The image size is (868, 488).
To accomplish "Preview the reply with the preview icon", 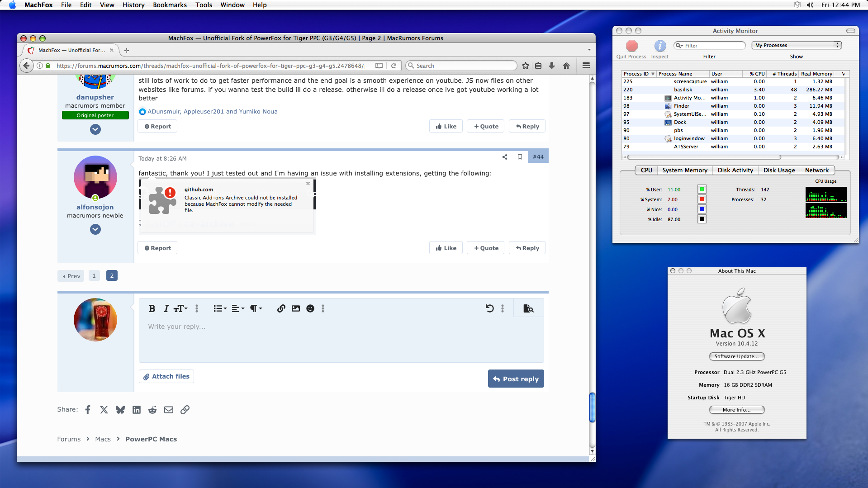I will (x=528, y=308).
